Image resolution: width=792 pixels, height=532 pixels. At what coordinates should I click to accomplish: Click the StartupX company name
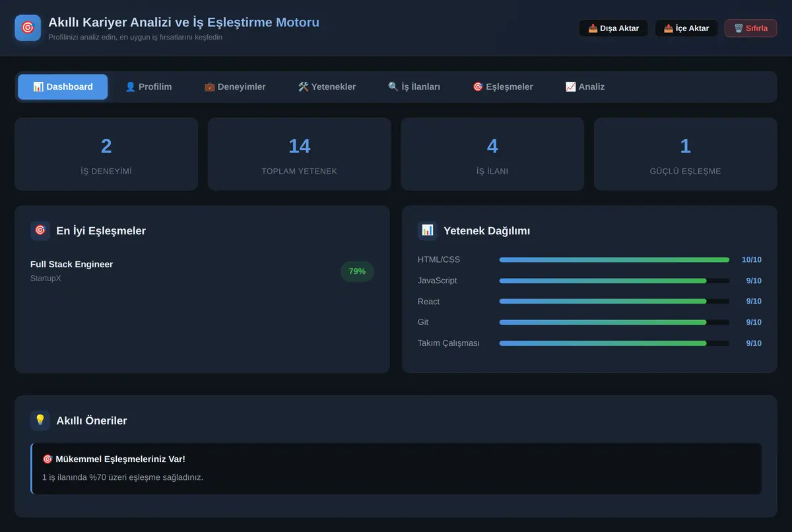[x=46, y=279]
